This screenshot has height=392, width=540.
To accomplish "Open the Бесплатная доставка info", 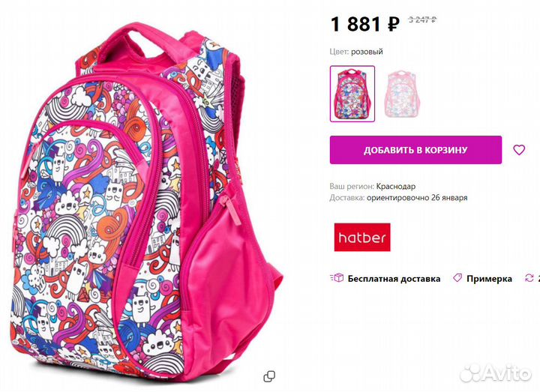I will 394,278.
